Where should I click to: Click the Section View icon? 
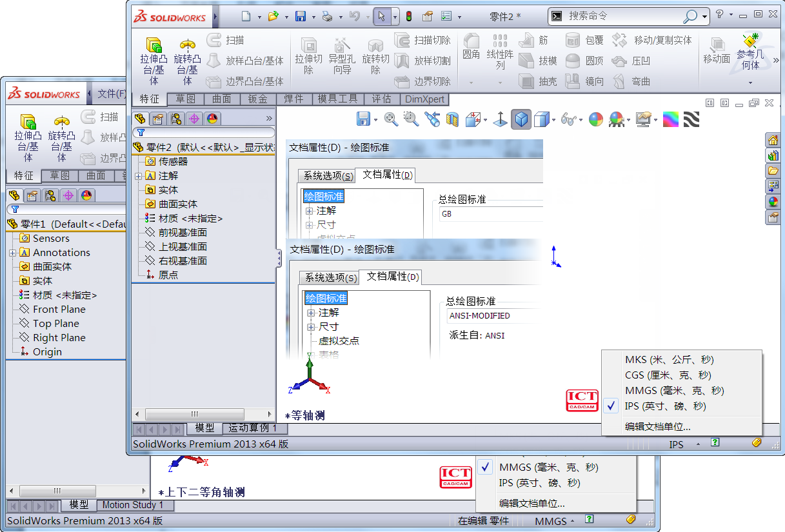tap(453, 119)
